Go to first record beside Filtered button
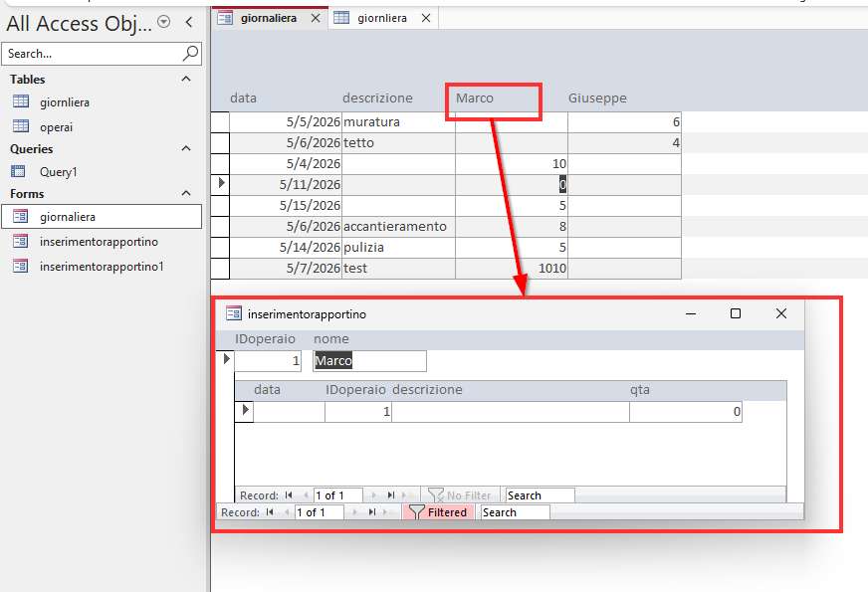The width and height of the screenshot is (868, 592). click(x=270, y=512)
